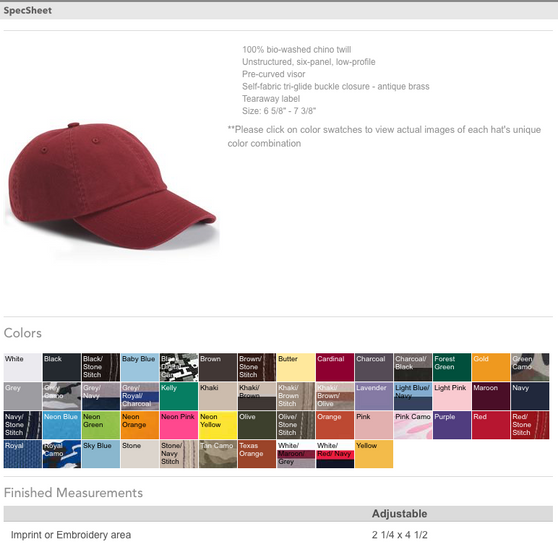This screenshot has height=549, width=558.
Task: Open the maroon cap product image
Action: coord(112,186)
